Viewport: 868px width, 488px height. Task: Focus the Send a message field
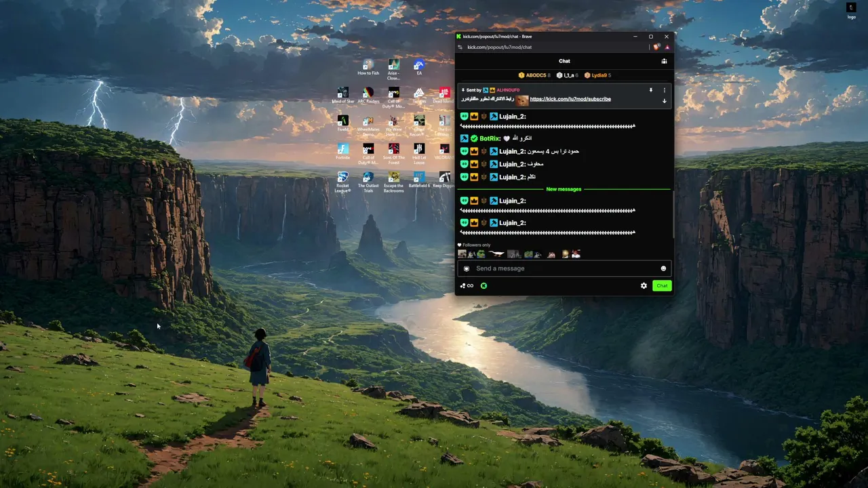[x=564, y=268]
